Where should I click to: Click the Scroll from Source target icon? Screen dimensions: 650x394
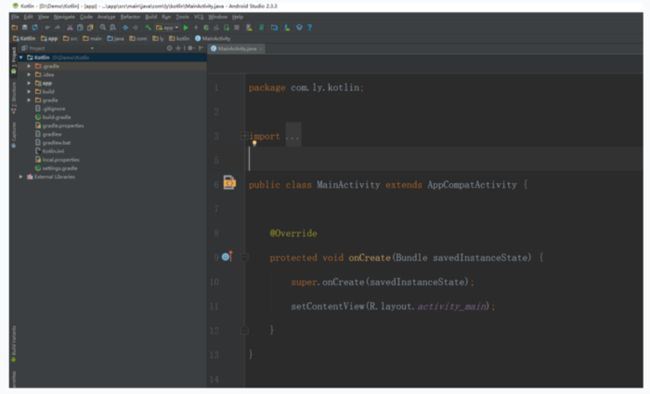pos(170,49)
